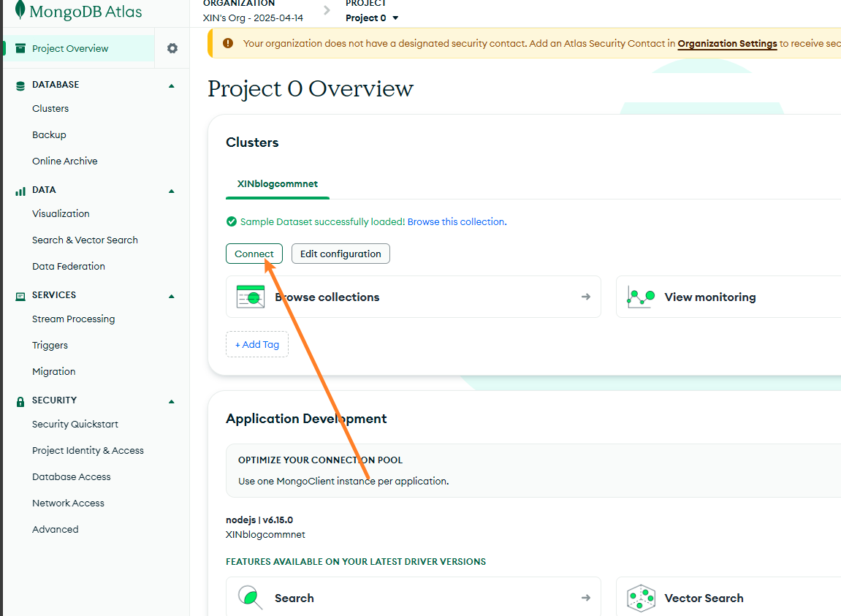The image size is (841, 616).
Task: Open the Browse collections card
Action: (414, 297)
